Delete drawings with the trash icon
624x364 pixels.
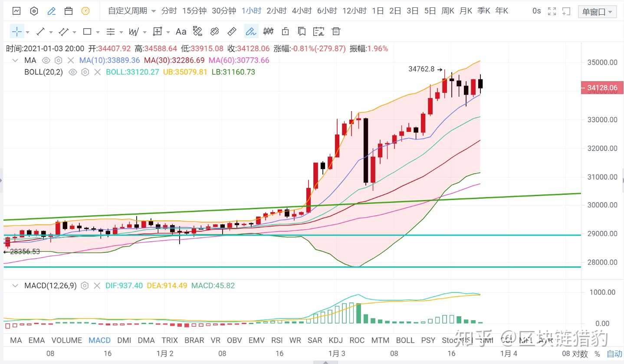coord(336,31)
